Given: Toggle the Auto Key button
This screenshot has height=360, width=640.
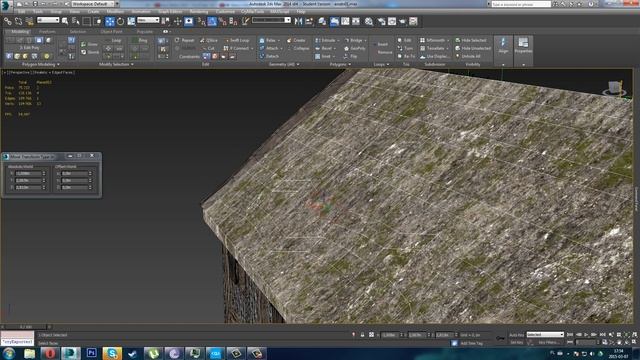Looking at the screenshot, I should (x=516, y=335).
